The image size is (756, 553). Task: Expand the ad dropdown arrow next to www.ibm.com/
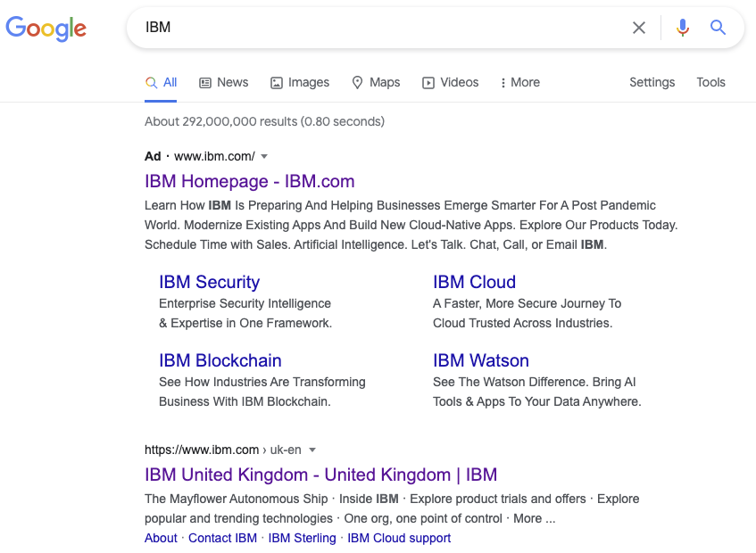point(264,157)
